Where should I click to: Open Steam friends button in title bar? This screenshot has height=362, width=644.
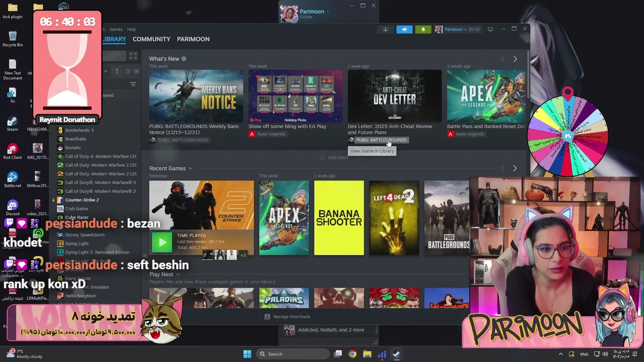(385, 29)
